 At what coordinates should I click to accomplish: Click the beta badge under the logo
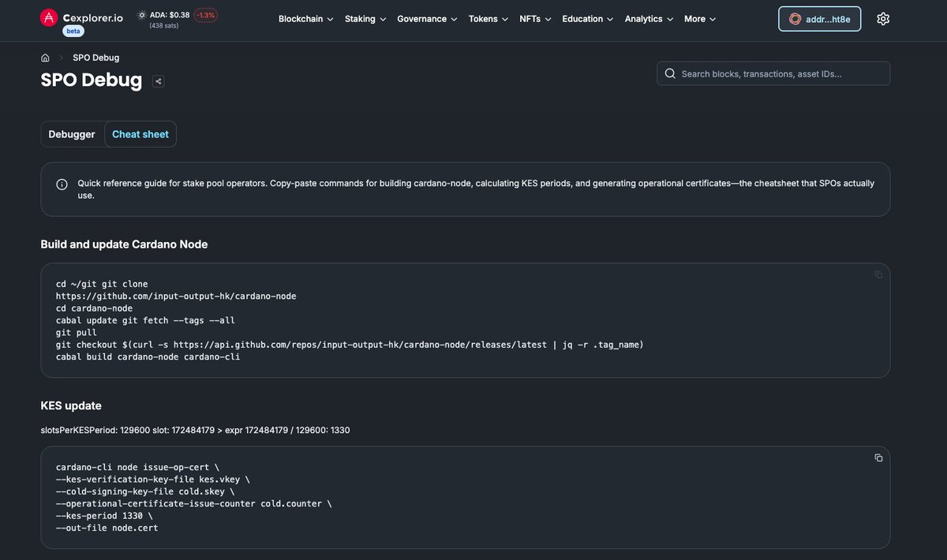point(73,30)
